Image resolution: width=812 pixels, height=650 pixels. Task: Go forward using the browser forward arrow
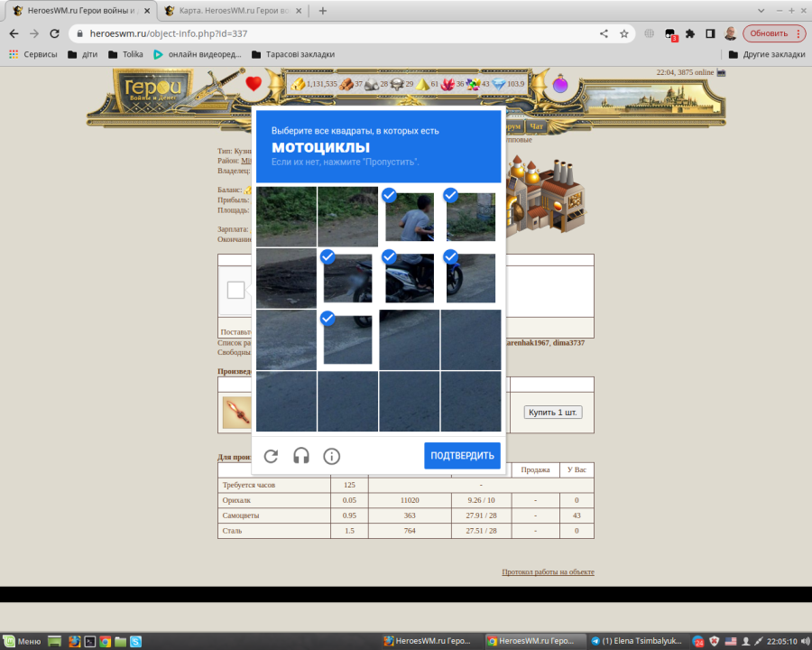34,33
